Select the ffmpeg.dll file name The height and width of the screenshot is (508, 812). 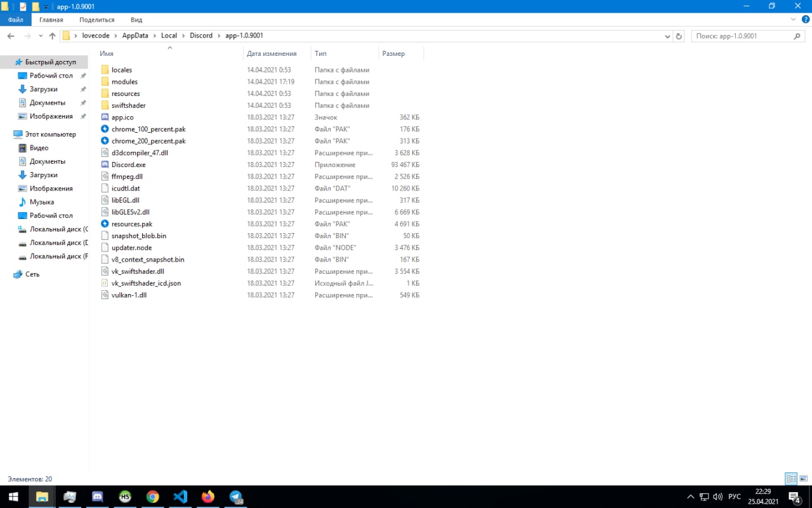[x=127, y=177]
